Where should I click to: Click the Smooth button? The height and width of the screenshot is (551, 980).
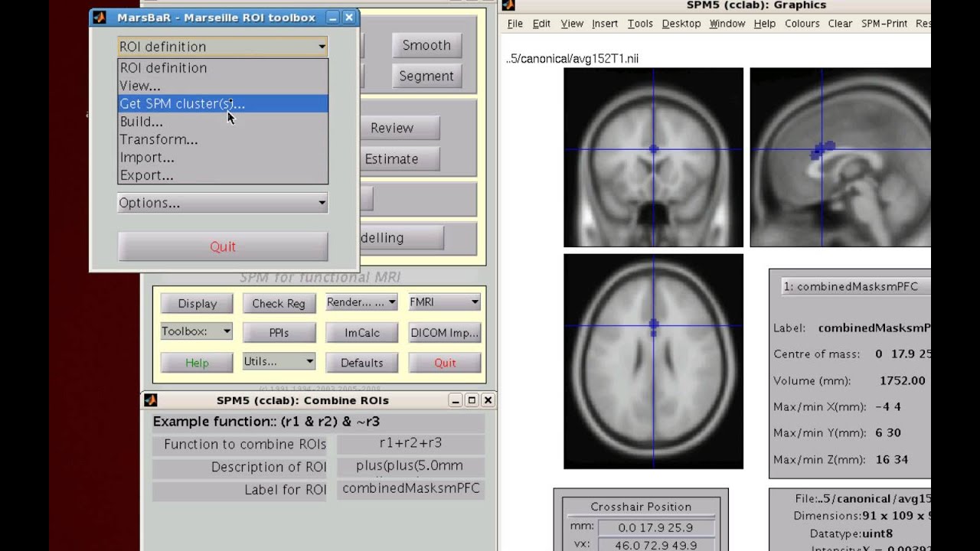[x=426, y=45]
